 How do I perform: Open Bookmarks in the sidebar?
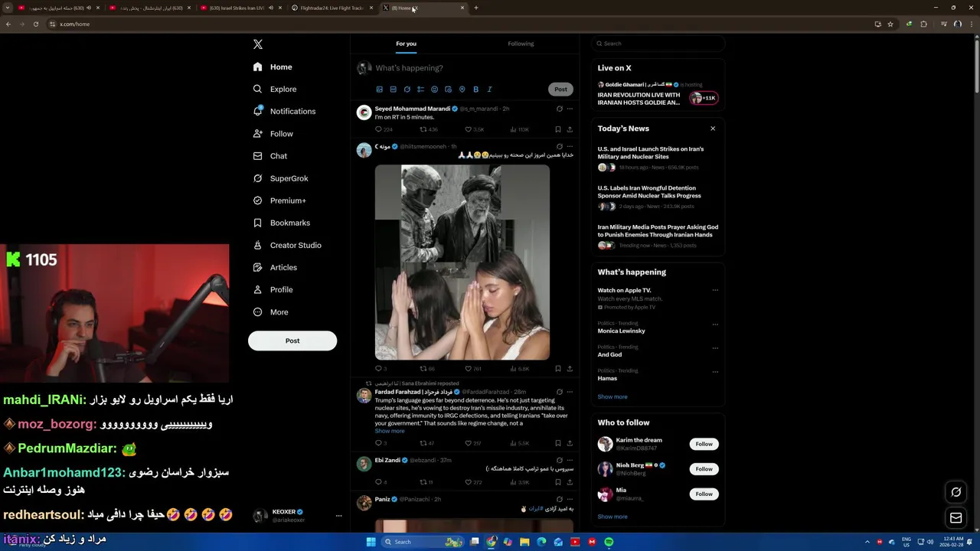[x=282, y=223]
